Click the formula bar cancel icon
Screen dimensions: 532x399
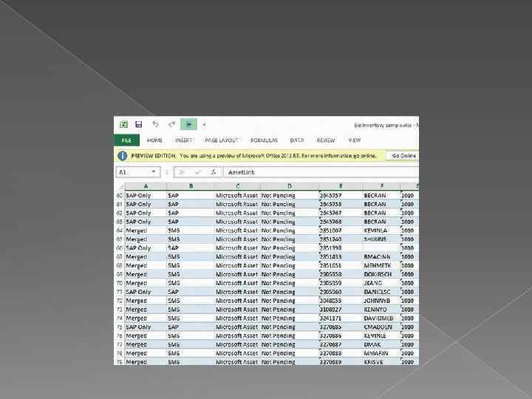(x=182, y=172)
